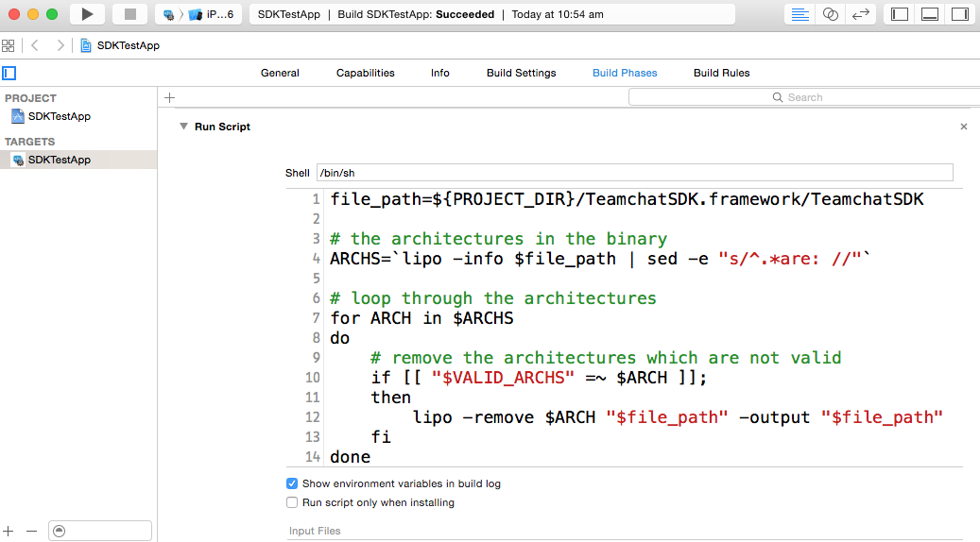Click the 'remove the architectures which are not valid' comment
980x542 pixels.
point(606,358)
